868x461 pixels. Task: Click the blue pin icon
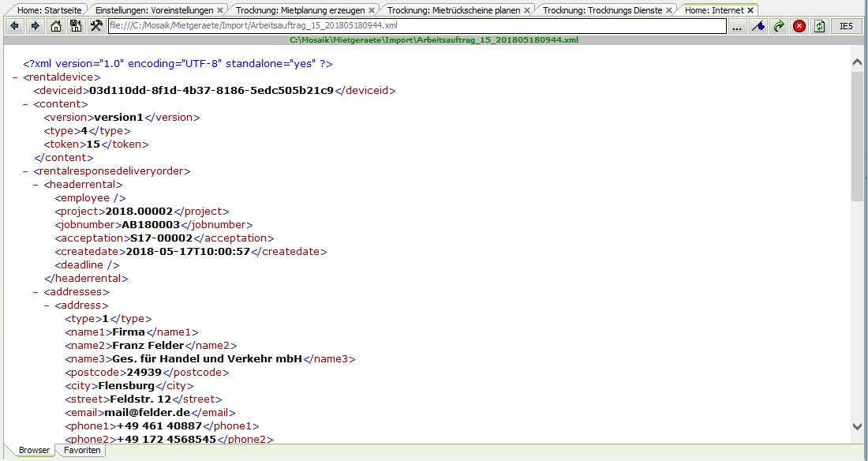[758, 26]
